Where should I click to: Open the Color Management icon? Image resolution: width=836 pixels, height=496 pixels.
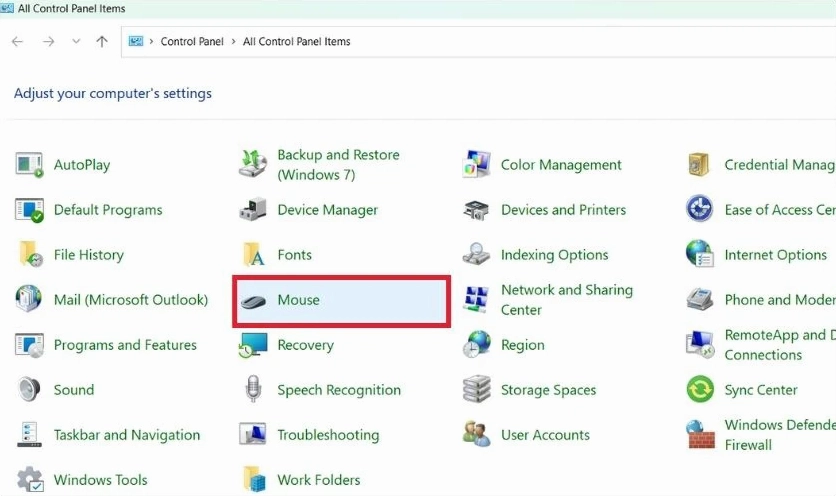point(477,165)
